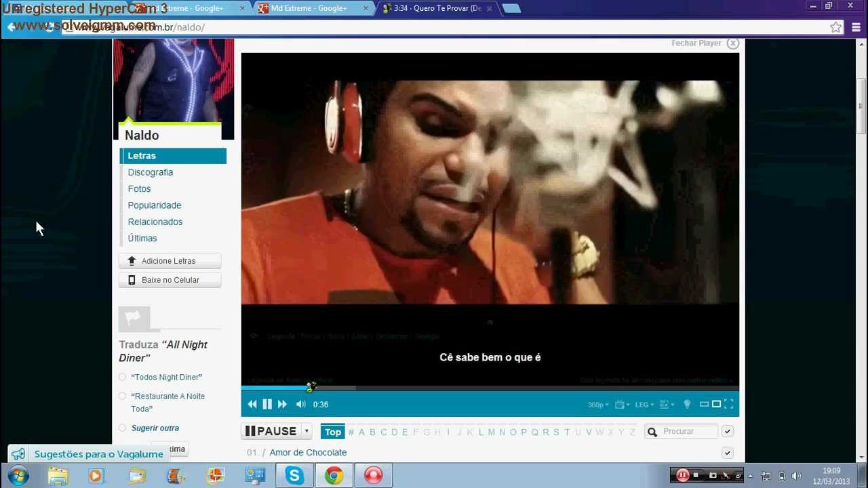Viewport: 868px width, 488px height.
Task: Click the magnifier search icon
Action: coord(652,432)
